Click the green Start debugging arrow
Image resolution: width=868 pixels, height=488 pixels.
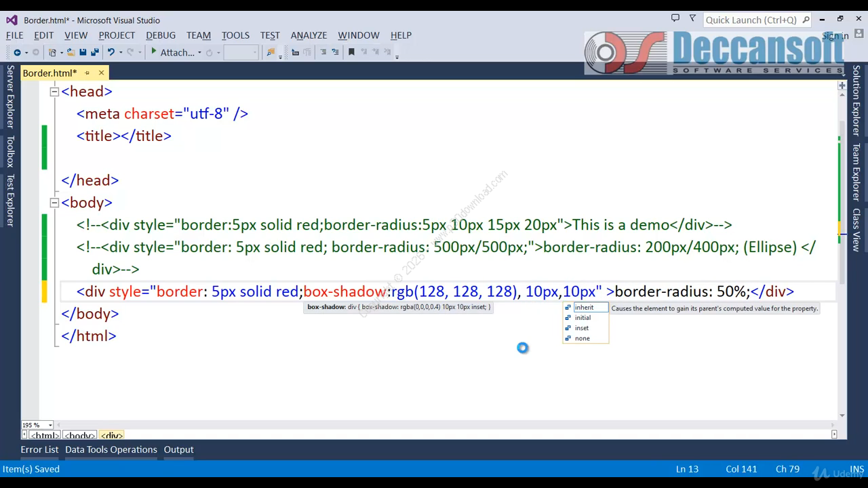[154, 52]
